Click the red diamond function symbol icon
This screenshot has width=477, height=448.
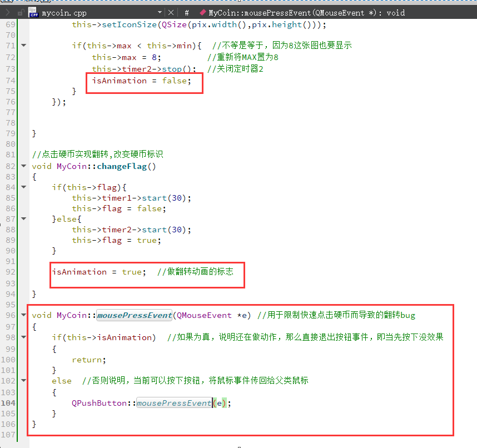tap(202, 13)
